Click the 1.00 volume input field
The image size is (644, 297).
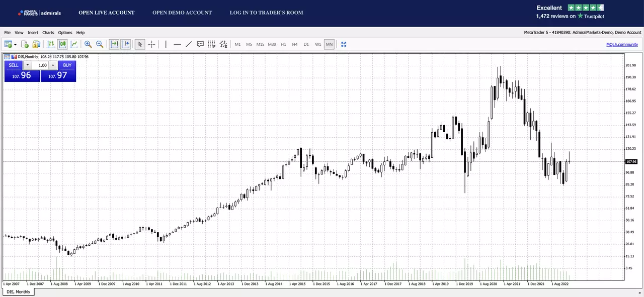tap(40, 65)
